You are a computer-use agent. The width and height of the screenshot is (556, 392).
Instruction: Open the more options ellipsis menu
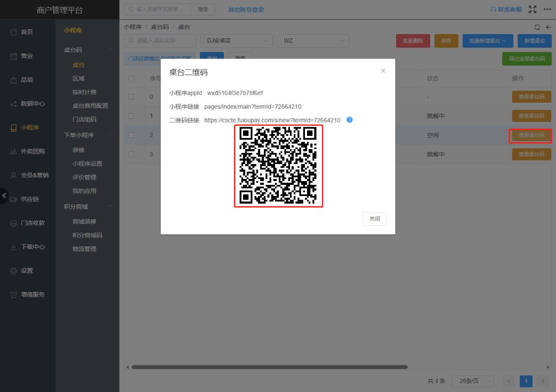point(547,9)
